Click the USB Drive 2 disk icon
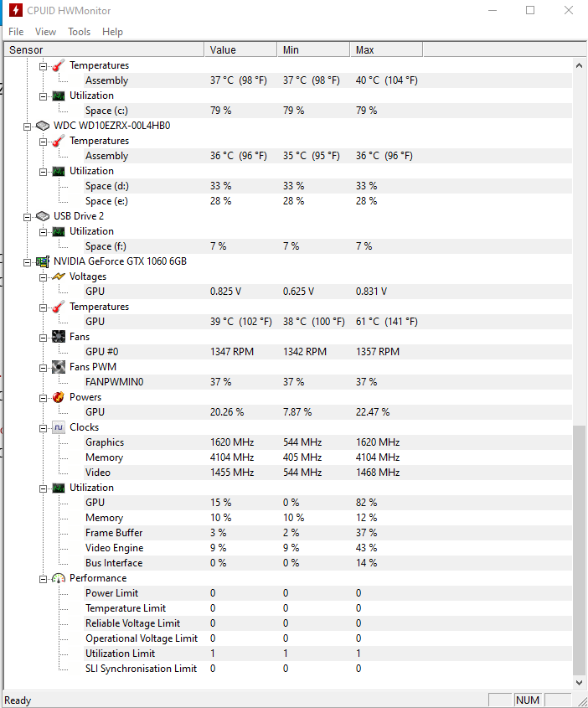The image size is (588, 708). 43,216
